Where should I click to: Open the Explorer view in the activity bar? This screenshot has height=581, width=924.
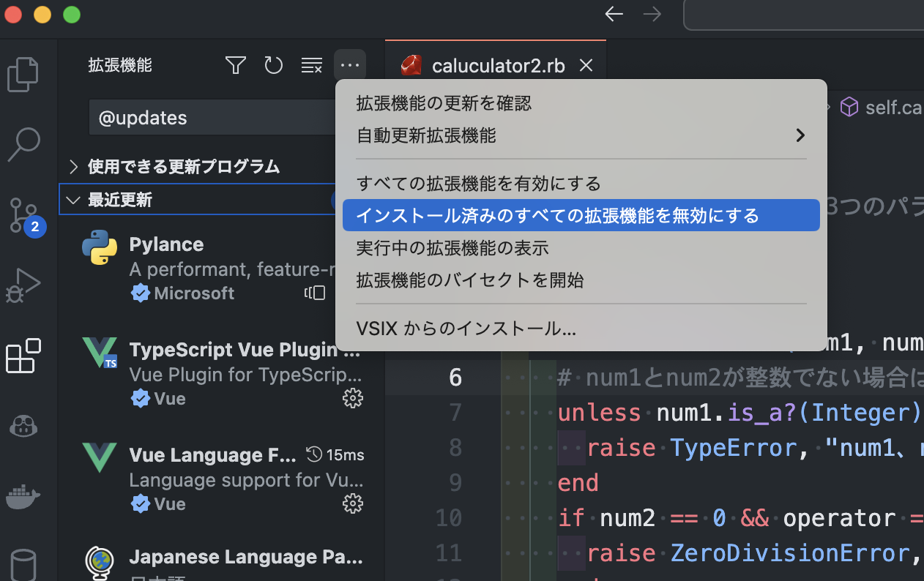tap(24, 74)
